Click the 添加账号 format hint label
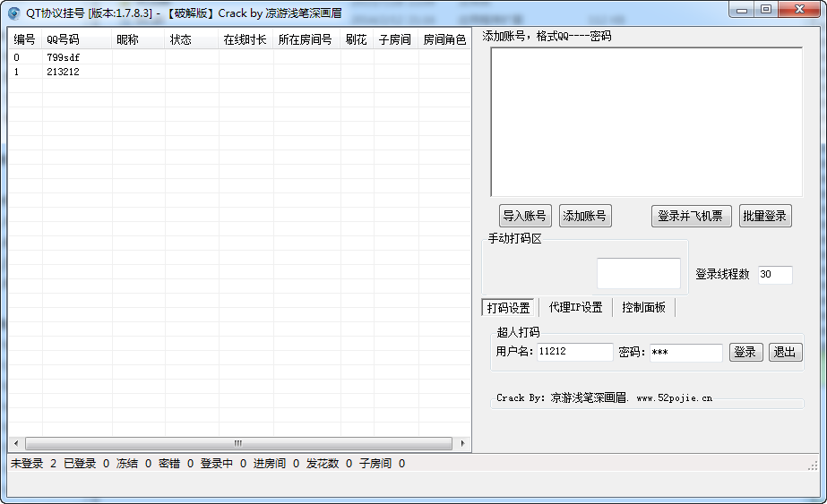The width and height of the screenshot is (827, 504). (547, 36)
